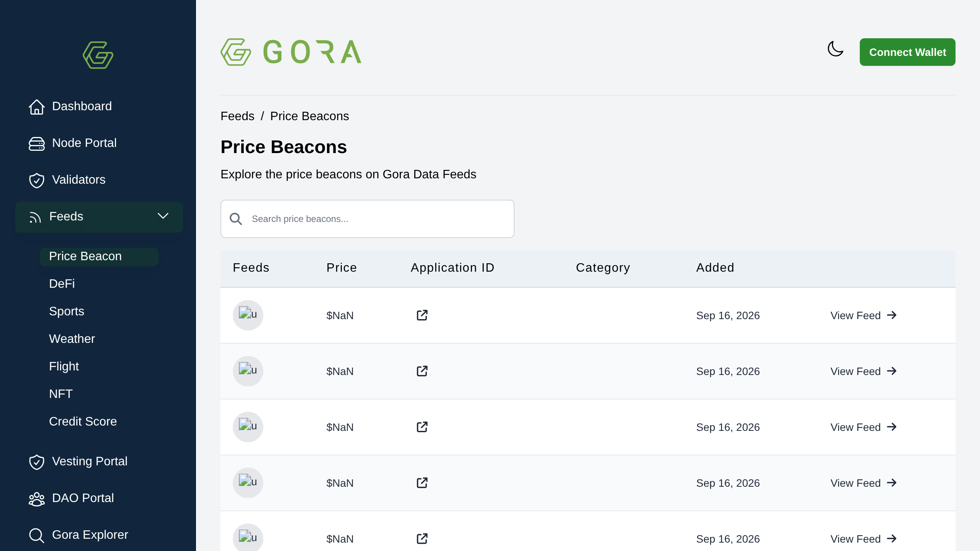The height and width of the screenshot is (551, 980).
Task: Open the DeFi feeds submenu item
Action: point(62,284)
